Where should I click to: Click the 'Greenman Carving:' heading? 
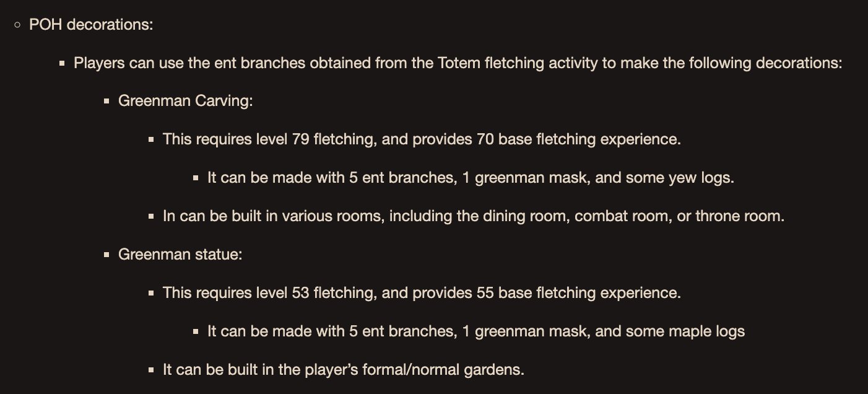click(186, 101)
